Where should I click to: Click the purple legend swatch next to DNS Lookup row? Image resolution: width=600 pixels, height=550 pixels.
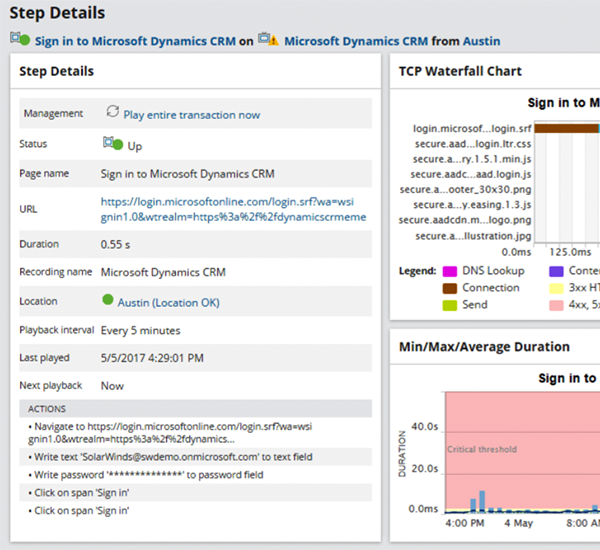point(556,271)
